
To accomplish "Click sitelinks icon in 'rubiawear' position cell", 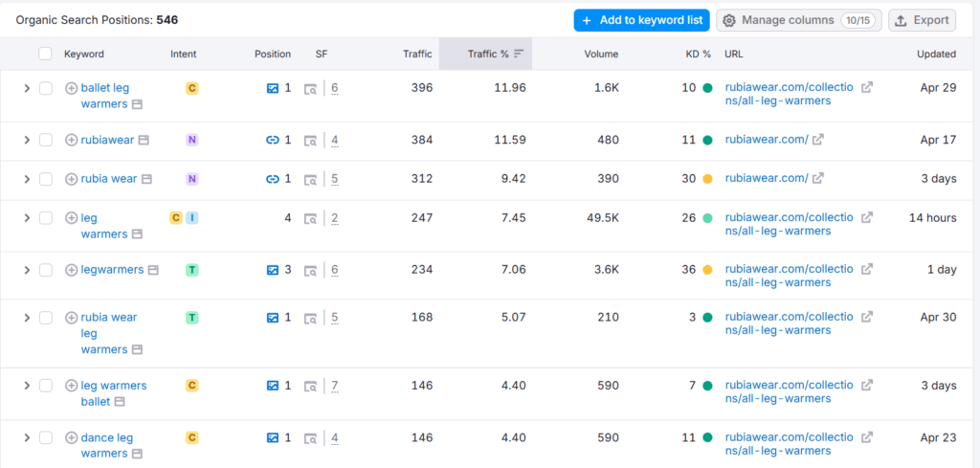I will point(273,140).
